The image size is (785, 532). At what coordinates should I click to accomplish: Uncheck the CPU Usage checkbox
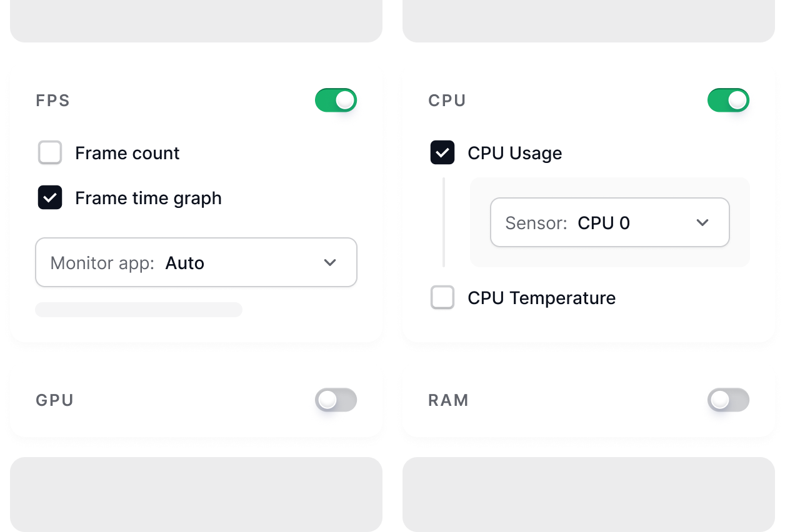[x=442, y=152]
